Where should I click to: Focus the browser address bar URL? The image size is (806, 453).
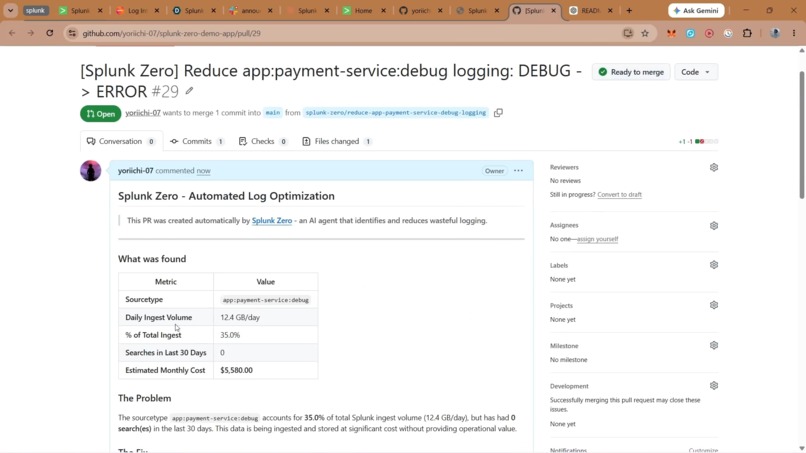point(172,33)
